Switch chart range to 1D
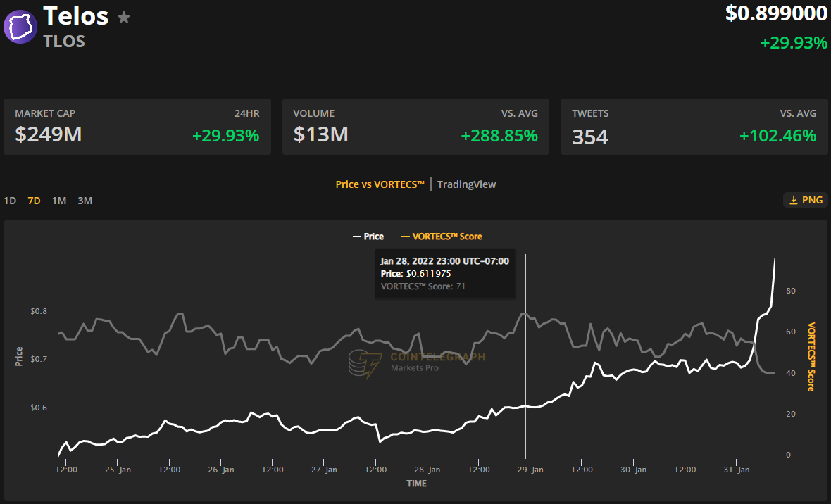 pos(10,201)
